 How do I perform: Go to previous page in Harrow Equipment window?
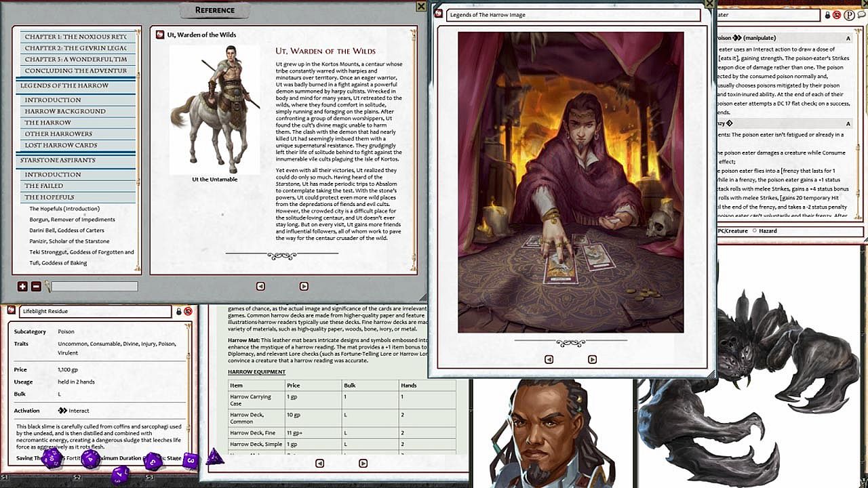tap(319, 463)
